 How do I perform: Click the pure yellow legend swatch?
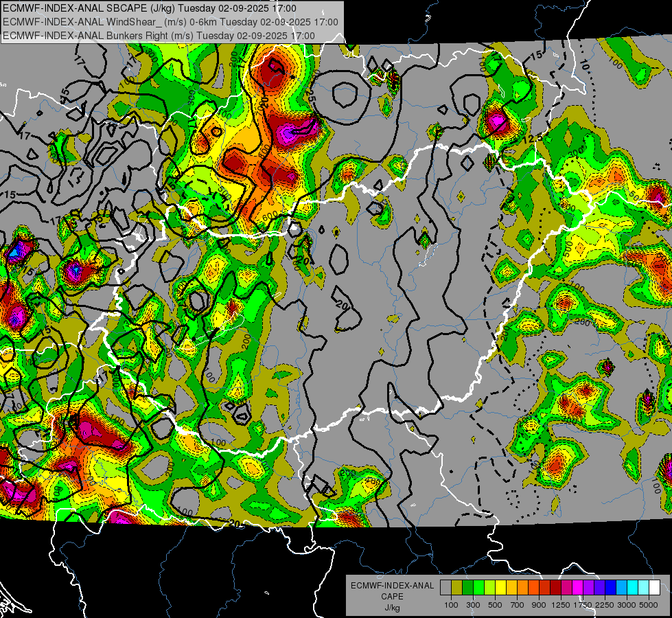pos(500,587)
